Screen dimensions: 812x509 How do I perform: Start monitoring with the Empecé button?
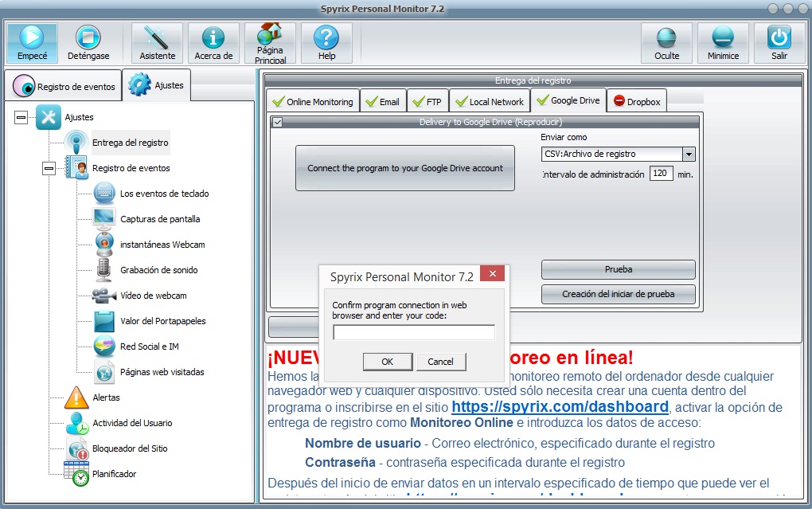coord(32,43)
